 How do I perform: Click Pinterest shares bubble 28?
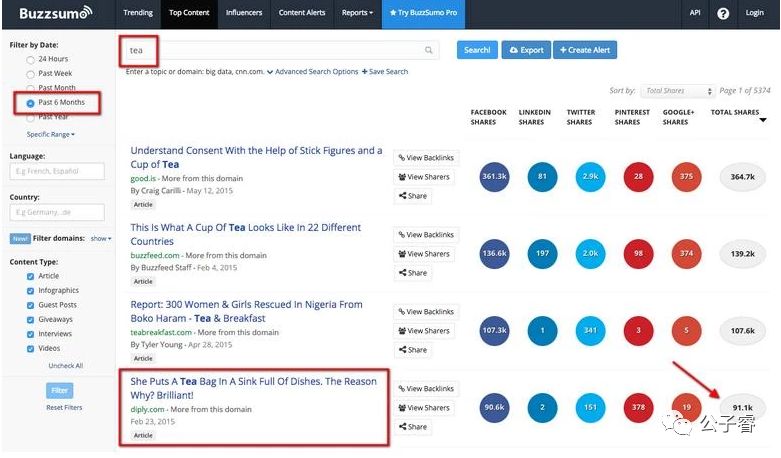pyautogui.click(x=638, y=176)
